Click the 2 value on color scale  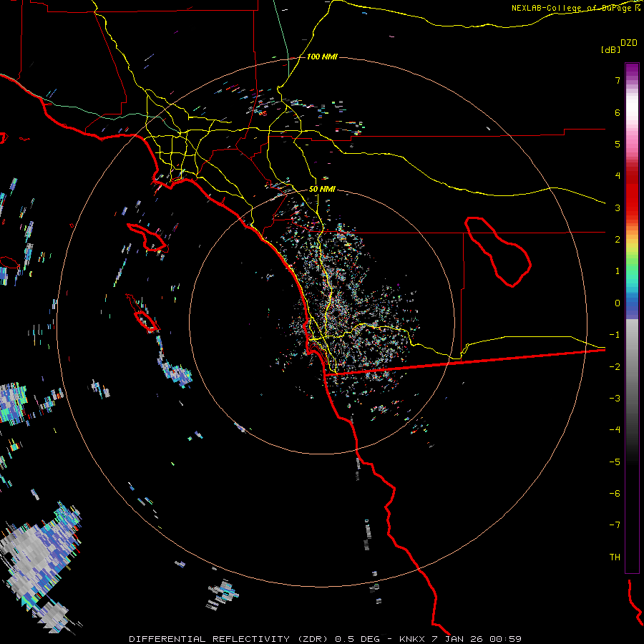pyautogui.click(x=618, y=240)
